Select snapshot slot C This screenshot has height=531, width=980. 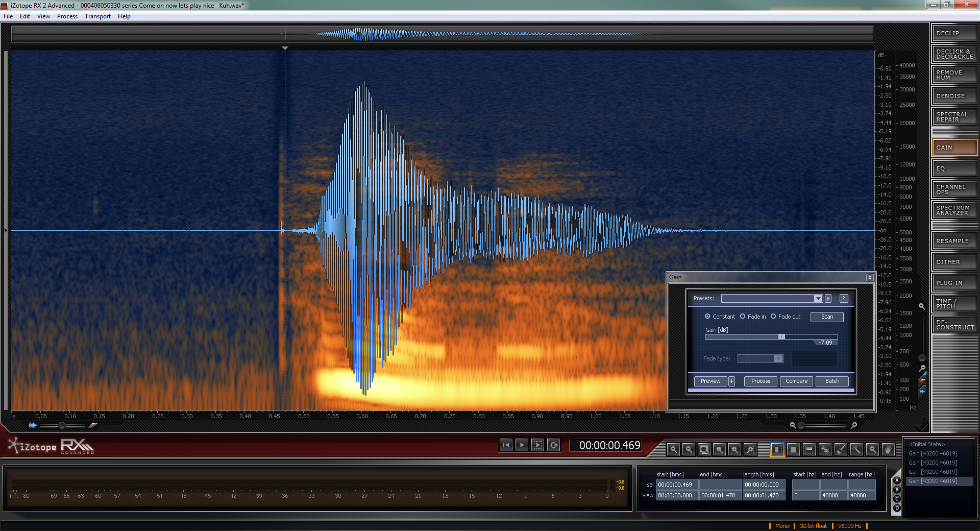(x=897, y=499)
